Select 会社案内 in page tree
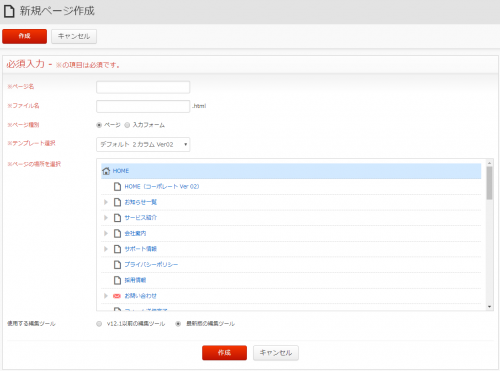Viewport: 500px width, 371px height. click(135, 233)
